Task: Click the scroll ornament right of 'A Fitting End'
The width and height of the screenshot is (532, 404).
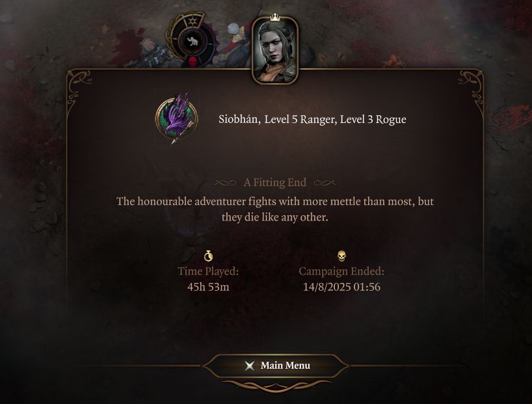Action: pos(325,183)
